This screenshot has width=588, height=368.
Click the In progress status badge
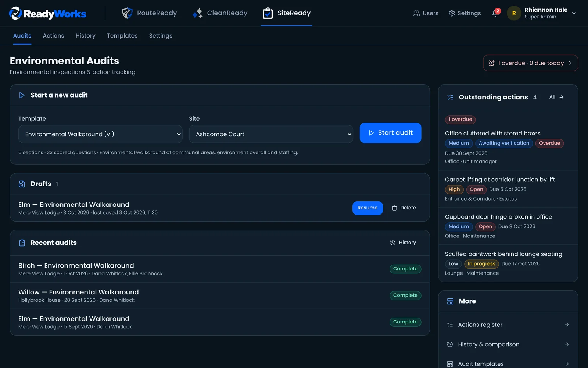click(x=481, y=264)
